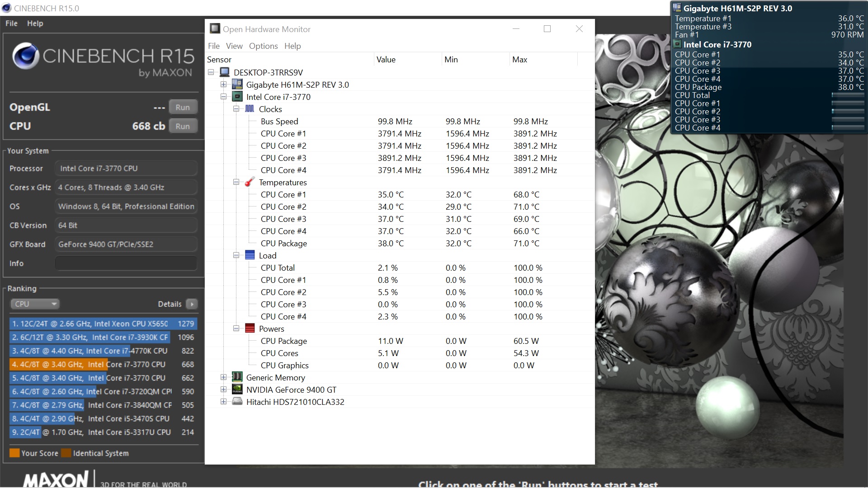
Task: Click the Details arrow button in Ranking
Action: pyautogui.click(x=192, y=304)
